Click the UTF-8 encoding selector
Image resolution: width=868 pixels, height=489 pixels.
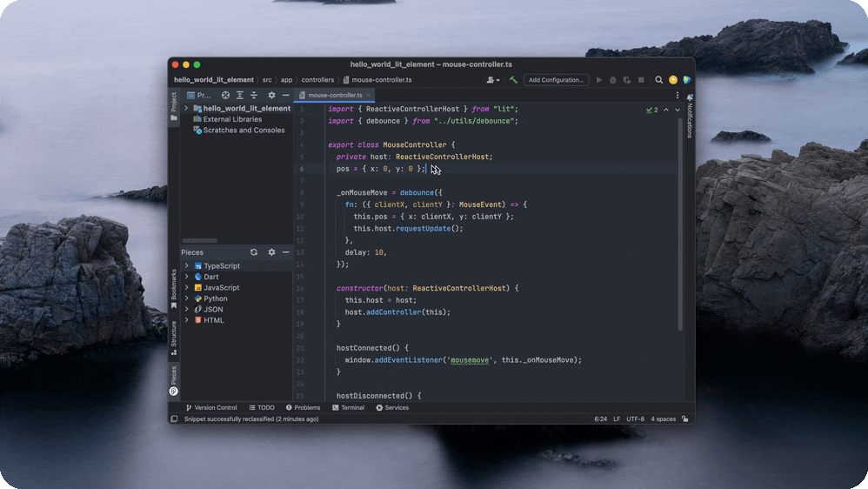(635, 419)
